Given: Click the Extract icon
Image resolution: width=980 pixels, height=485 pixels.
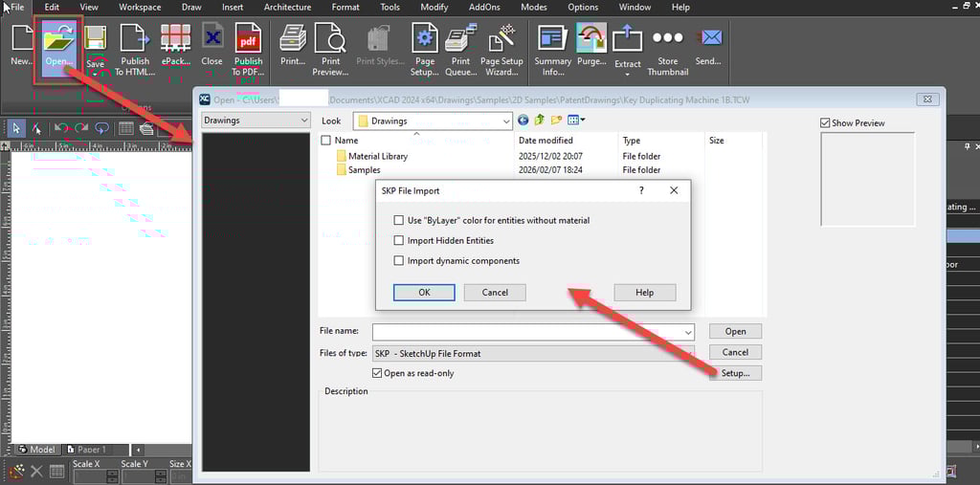Looking at the screenshot, I should (628, 39).
